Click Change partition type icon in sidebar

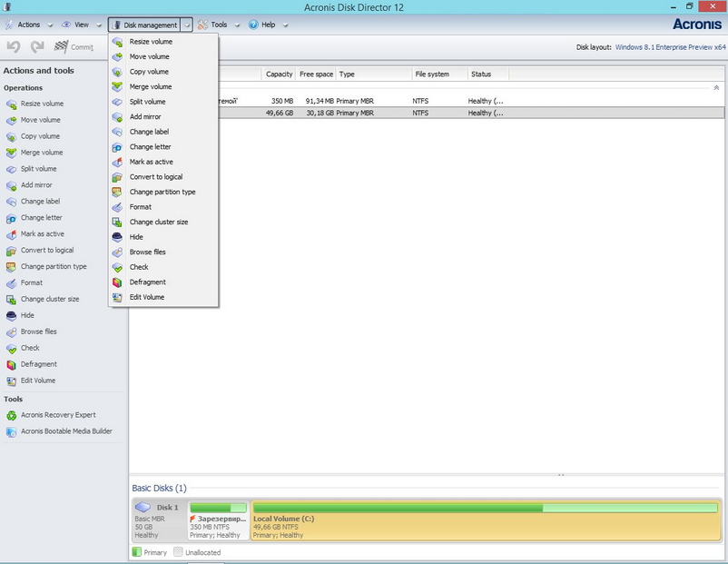[x=11, y=267]
